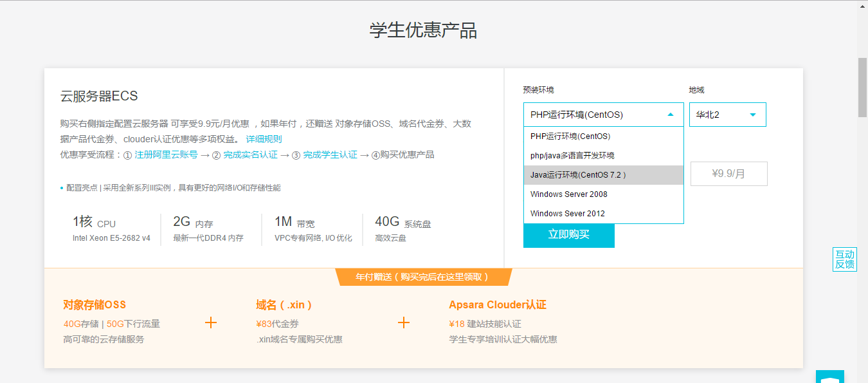Open the 注册阿里云账号 link
868x383 pixels.
(166, 154)
